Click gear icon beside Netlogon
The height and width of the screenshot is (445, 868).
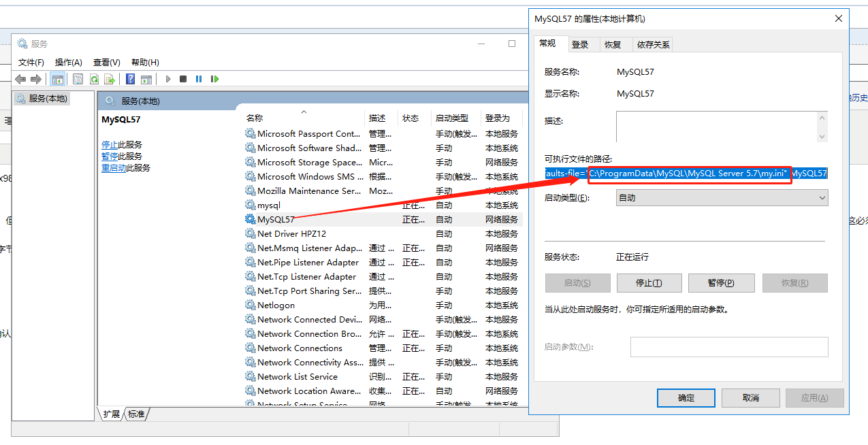coord(251,305)
